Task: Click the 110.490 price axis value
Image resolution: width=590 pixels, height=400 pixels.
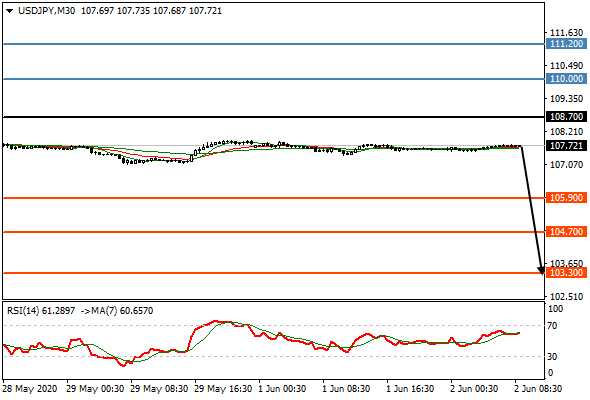Action: coord(566,66)
